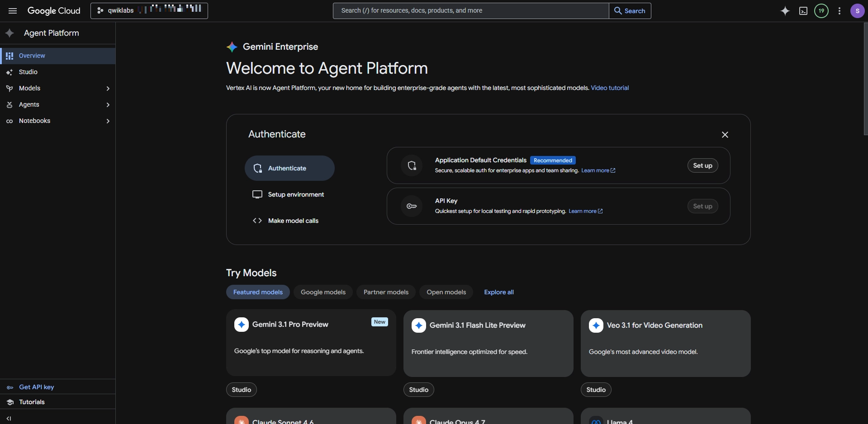Viewport: 868px width, 424px height.
Task: Click Set up for API Key
Action: 702,206
